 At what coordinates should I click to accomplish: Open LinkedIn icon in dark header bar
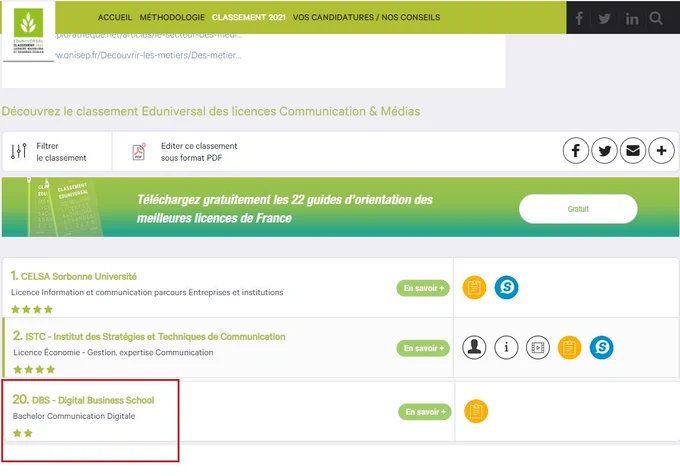coord(631,19)
